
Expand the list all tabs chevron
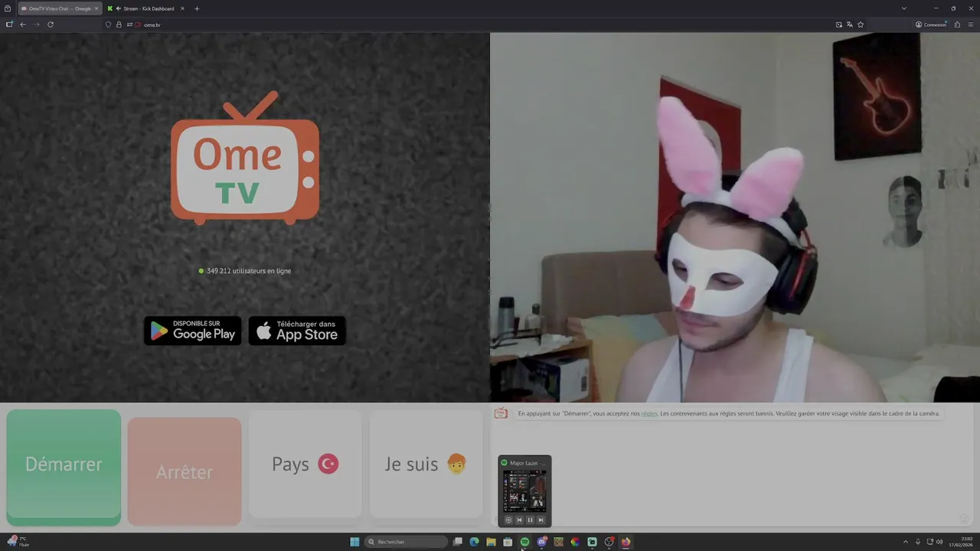click(904, 8)
